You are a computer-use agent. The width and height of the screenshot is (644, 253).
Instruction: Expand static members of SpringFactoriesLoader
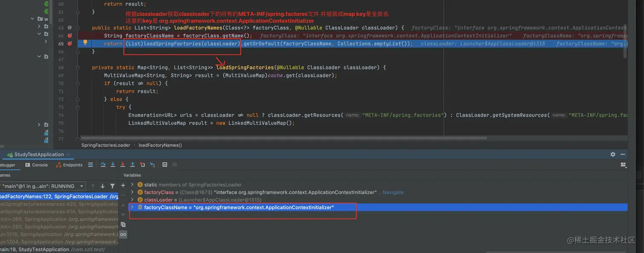coord(132,185)
